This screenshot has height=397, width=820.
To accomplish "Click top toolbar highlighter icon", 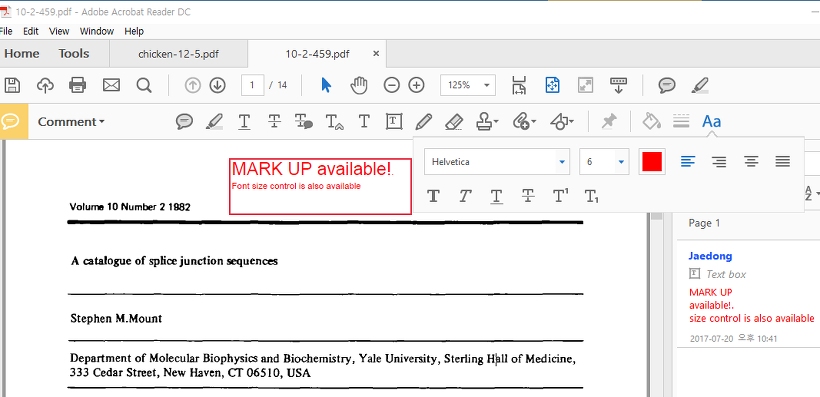I will [700, 85].
